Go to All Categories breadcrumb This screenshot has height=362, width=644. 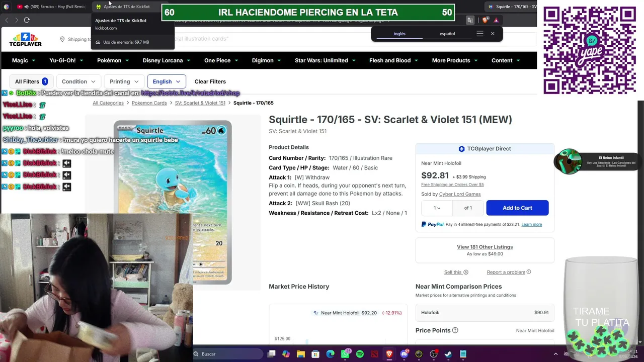point(108,103)
